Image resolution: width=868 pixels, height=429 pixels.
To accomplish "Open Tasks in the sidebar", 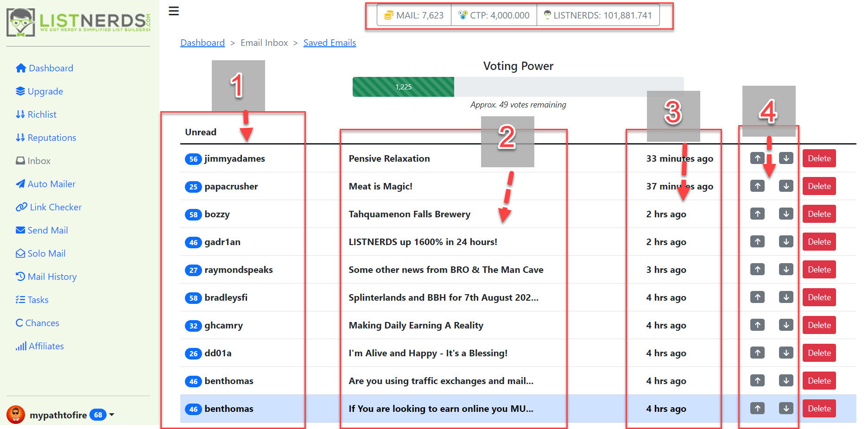I will 32,300.
